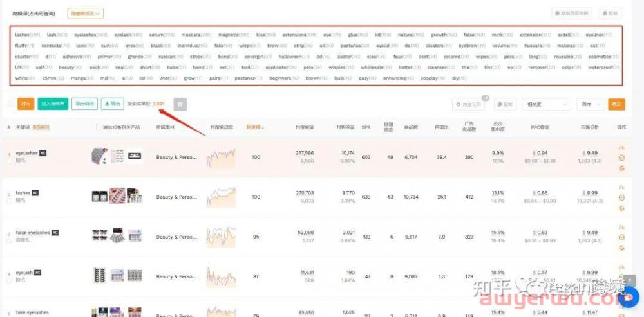Image resolution: width=644 pixels, height=317 pixels.
Task: Select high-frequency word 'wholesale'
Action: 376,68
